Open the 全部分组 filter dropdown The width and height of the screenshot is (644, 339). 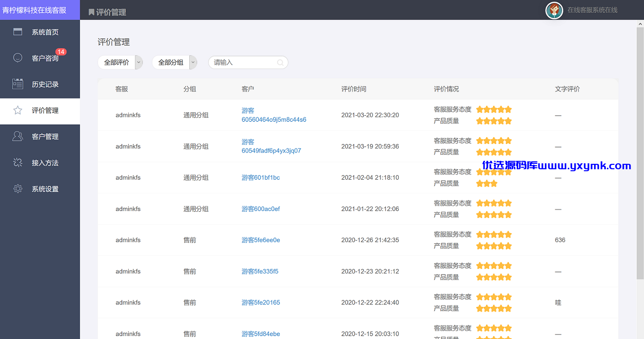coord(175,62)
